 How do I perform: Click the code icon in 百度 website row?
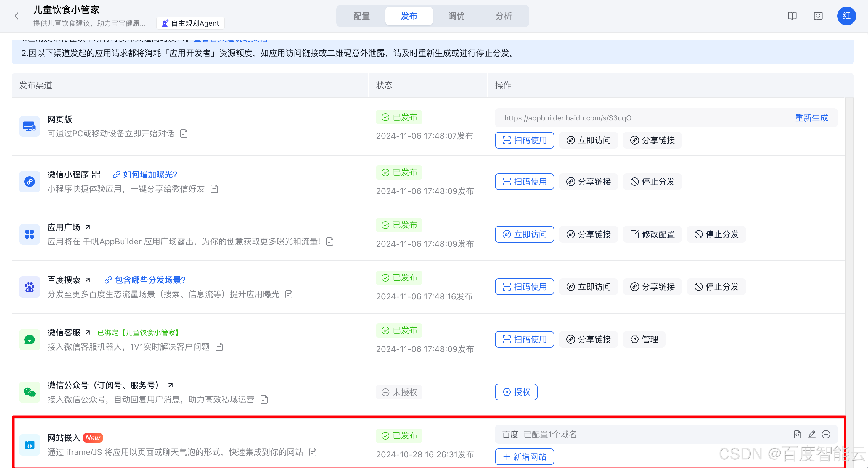[x=797, y=434]
